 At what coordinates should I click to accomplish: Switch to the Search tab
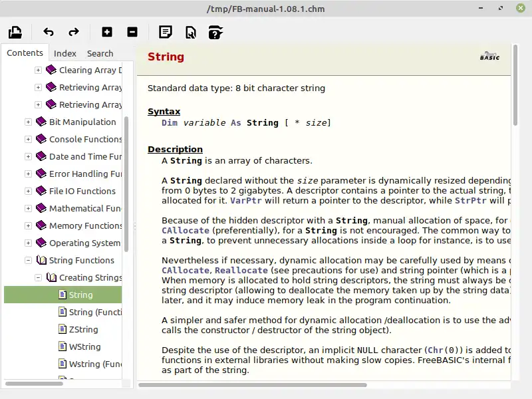coord(100,54)
